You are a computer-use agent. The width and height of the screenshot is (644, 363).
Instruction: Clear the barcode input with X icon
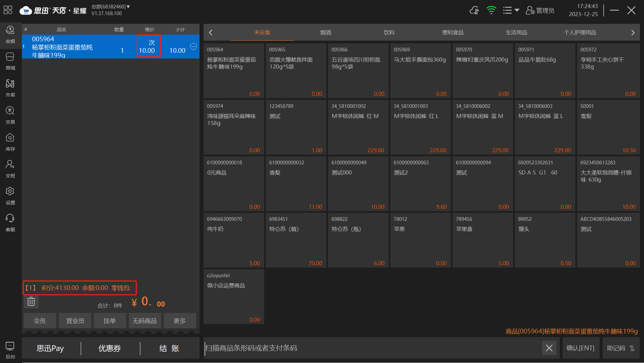(549, 348)
